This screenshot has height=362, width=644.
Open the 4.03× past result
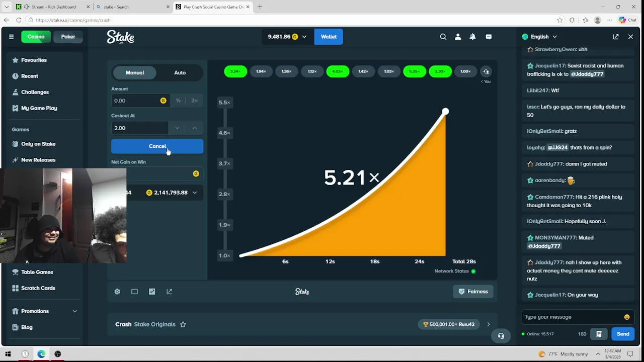338,71
